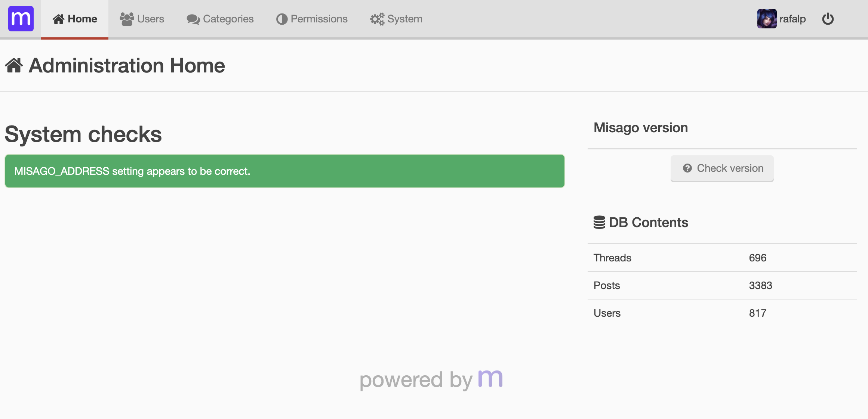
Task: Click the powered by Misago footer logo
Action: click(490, 379)
